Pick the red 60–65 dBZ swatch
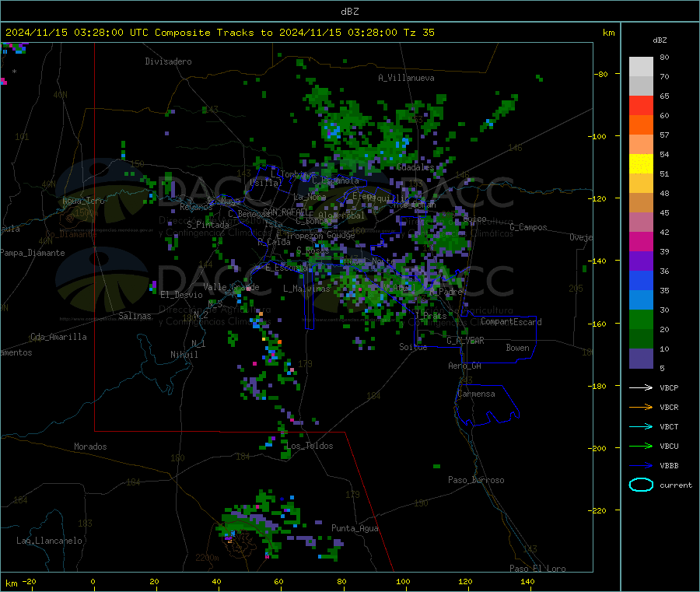 tap(641, 105)
